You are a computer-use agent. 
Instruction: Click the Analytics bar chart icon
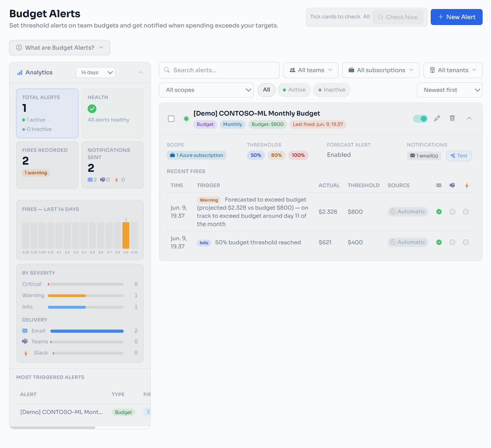click(x=20, y=72)
